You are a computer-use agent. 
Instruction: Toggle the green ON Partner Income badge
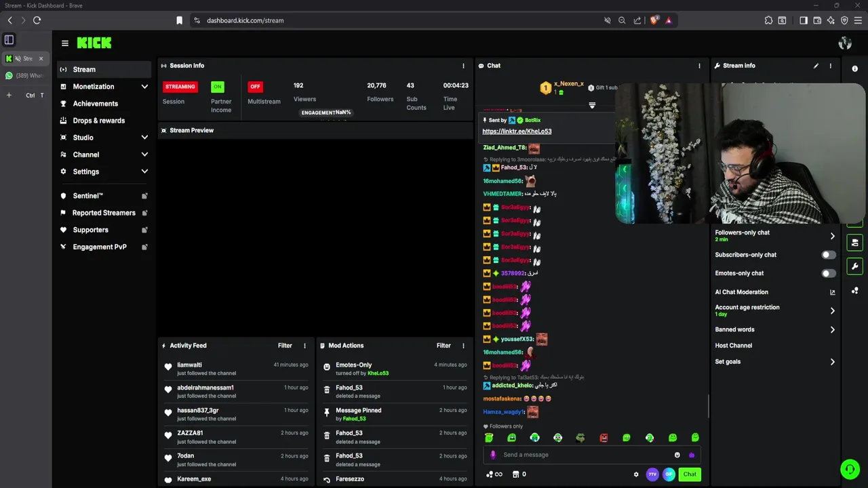coord(217,87)
